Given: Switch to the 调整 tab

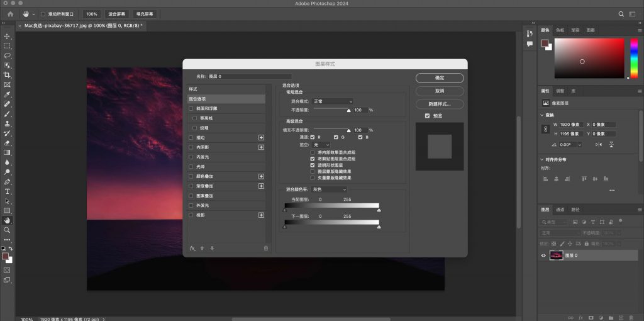Looking at the screenshot, I should pyautogui.click(x=560, y=91).
